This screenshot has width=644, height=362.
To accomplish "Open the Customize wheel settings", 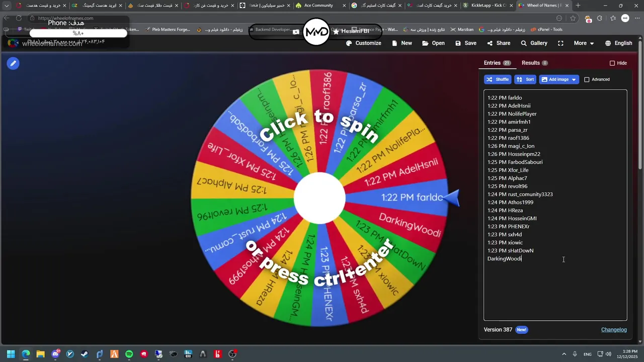I will pos(363,43).
